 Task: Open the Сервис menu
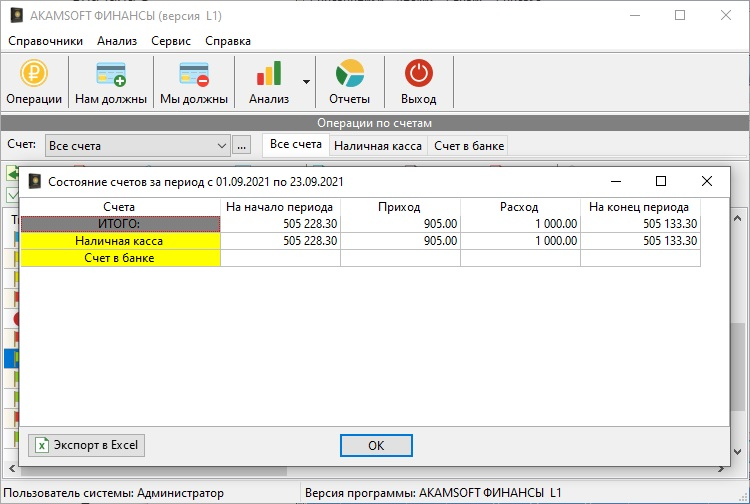pyautogui.click(x=171, y=41)
